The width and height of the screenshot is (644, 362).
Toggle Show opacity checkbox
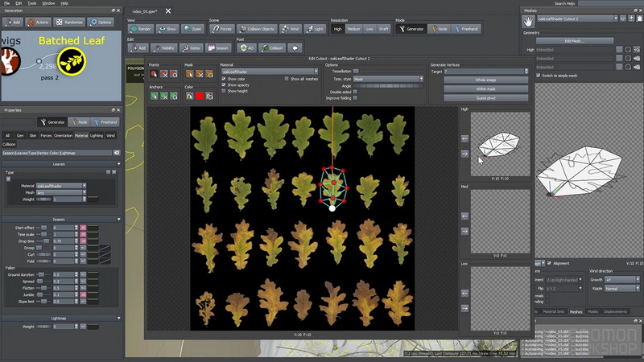pyautogui.click(x=224, y=85)
